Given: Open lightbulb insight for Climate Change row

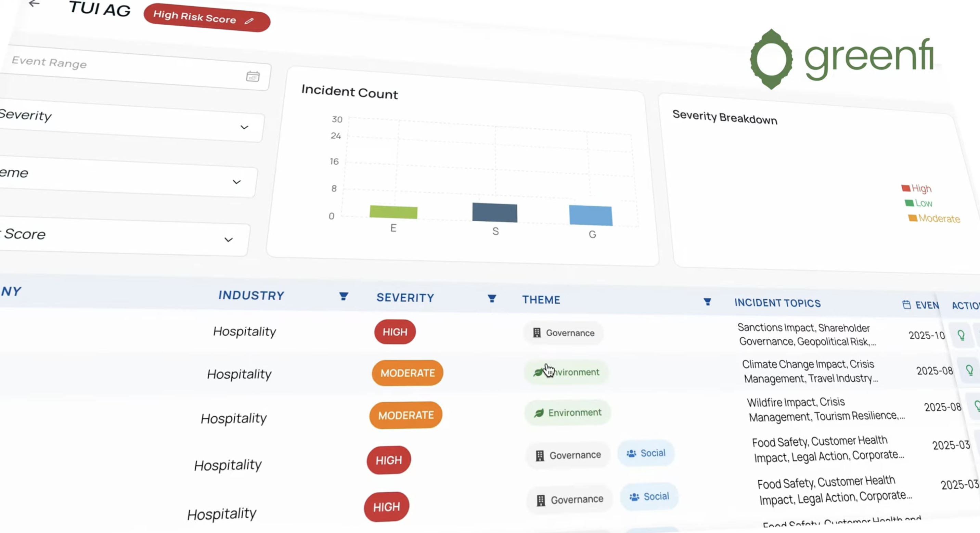Looking at the screenshot, I should 969,370.
